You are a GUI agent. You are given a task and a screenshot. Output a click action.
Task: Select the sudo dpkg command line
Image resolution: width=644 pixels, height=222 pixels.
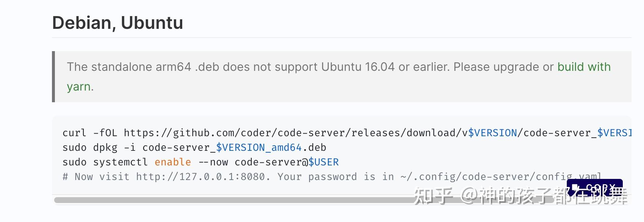click(194, 148)
